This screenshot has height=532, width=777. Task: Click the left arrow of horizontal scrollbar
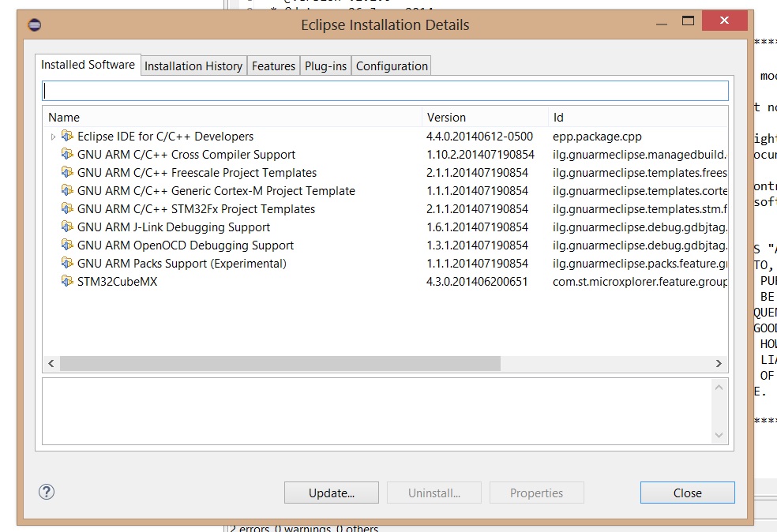pyautogui.click(x=51, y=363)
